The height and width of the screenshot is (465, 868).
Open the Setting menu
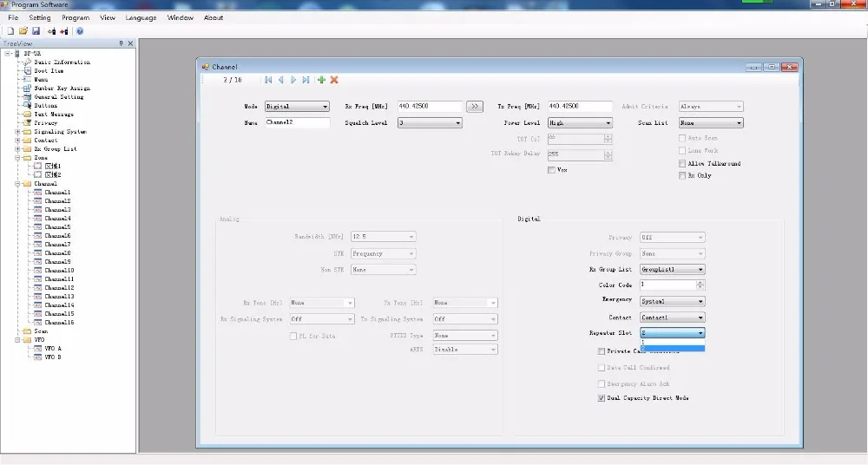point(40,17)
